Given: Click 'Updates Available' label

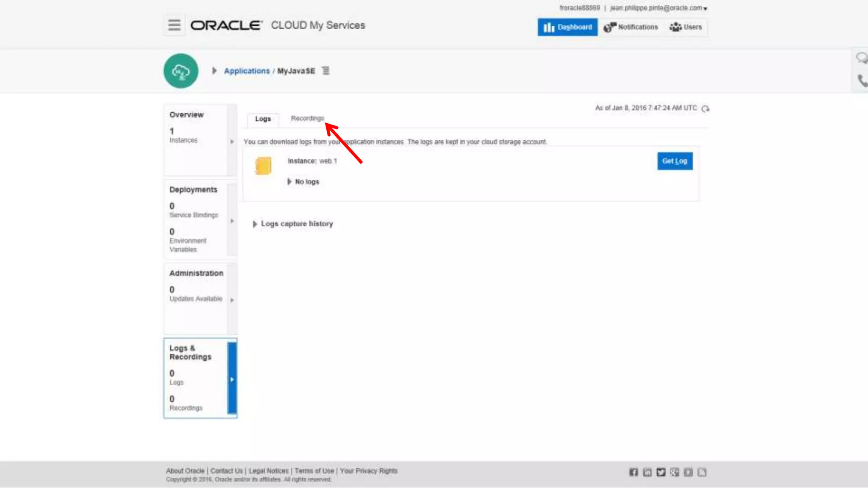Looking at the screenshot, I should pyautogui.click(x=196, y=299).
